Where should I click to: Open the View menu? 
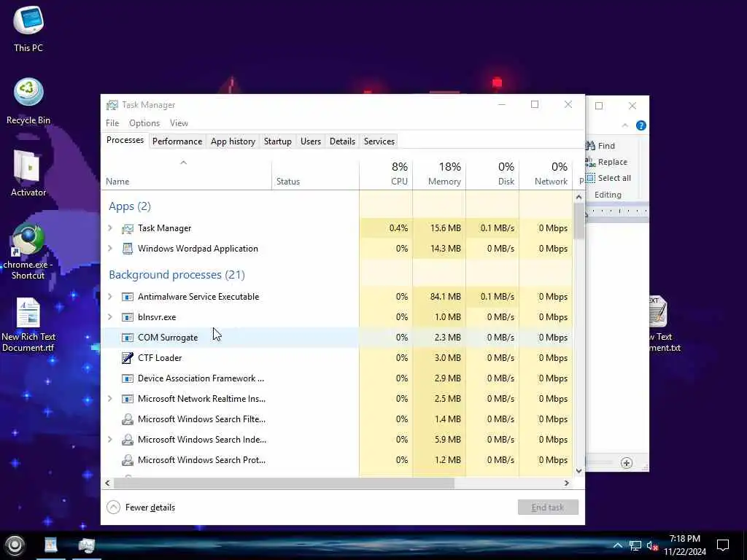point(179,123)
